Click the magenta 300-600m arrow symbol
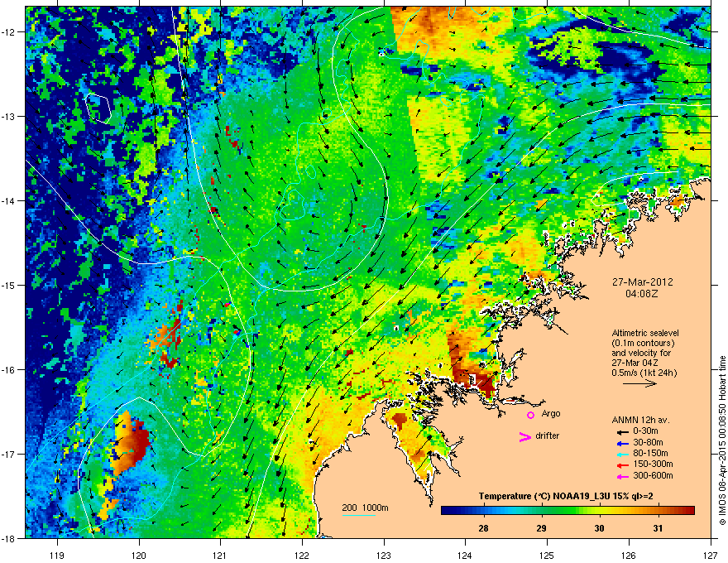Screen dimensions: 728x563 [622, 476]
